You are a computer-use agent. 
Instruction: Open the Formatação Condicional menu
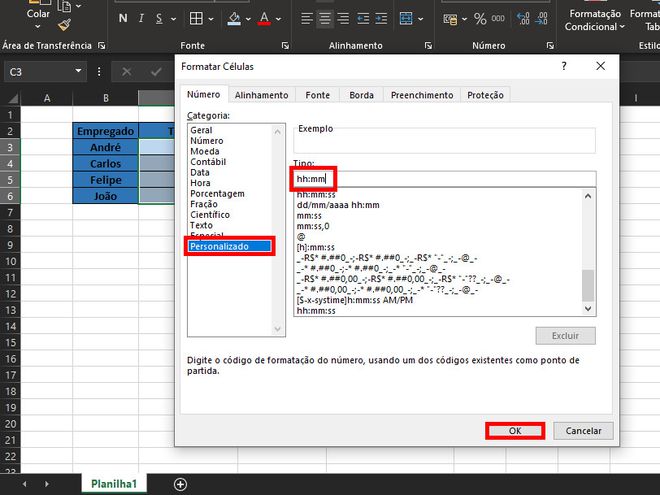click(x=595, y=20)
